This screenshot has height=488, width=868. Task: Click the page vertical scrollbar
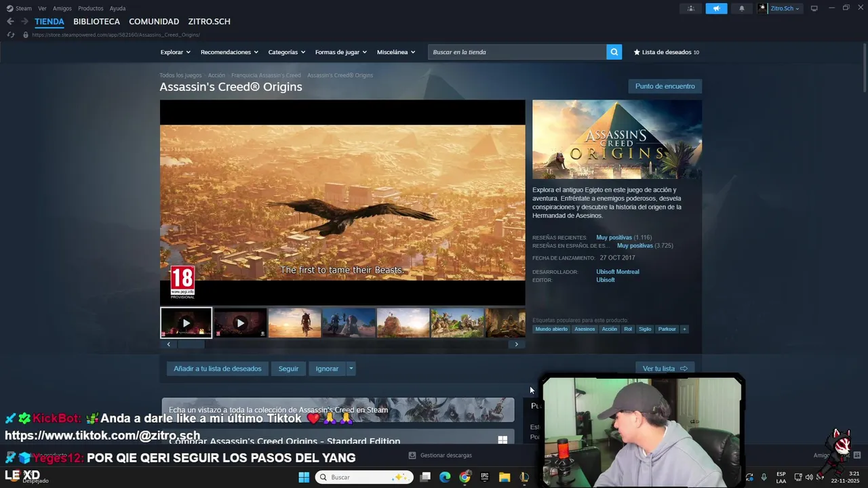click(864, 68)
